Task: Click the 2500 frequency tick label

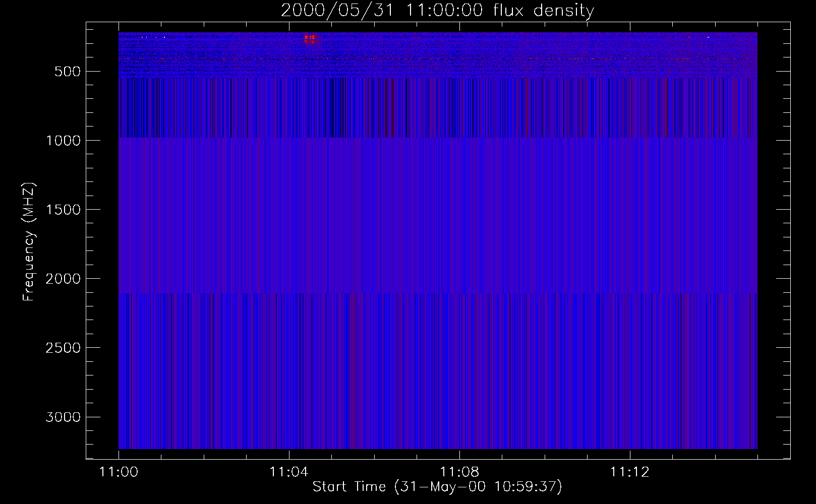Action: coord(63,348)
